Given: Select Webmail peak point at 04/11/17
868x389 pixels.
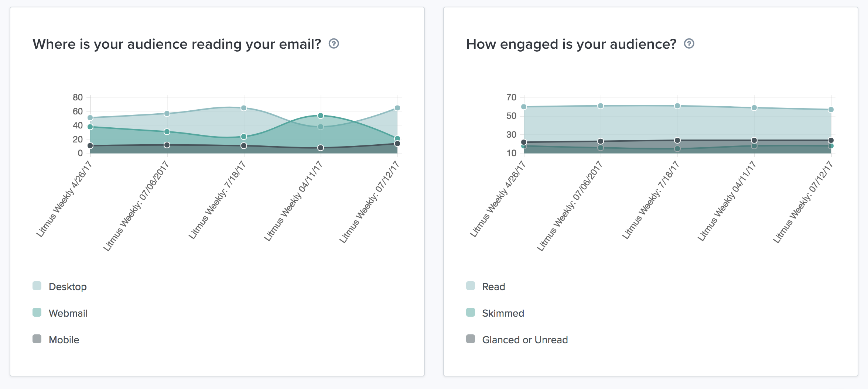Looking at the screenshot, I should (x=321, y=116).
